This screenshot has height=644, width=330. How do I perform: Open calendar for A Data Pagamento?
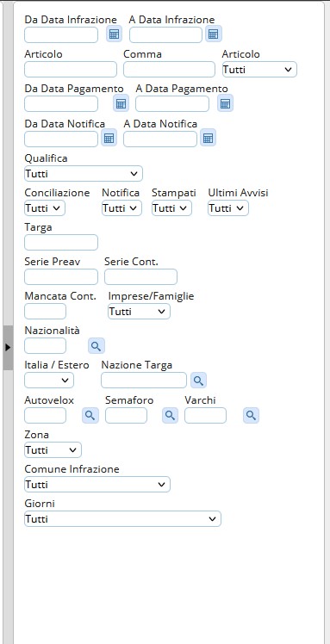pyautogui.click(x=225, y=103)
